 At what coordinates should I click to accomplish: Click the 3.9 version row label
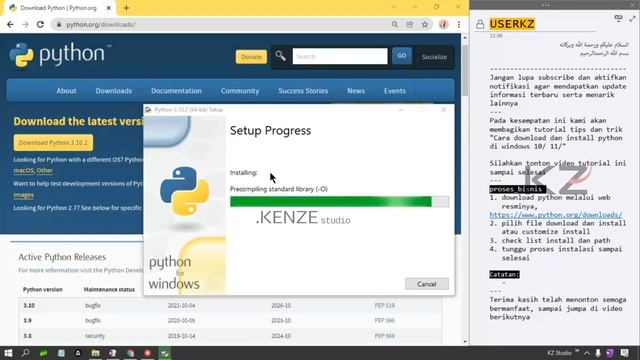(x=27, y=320)
